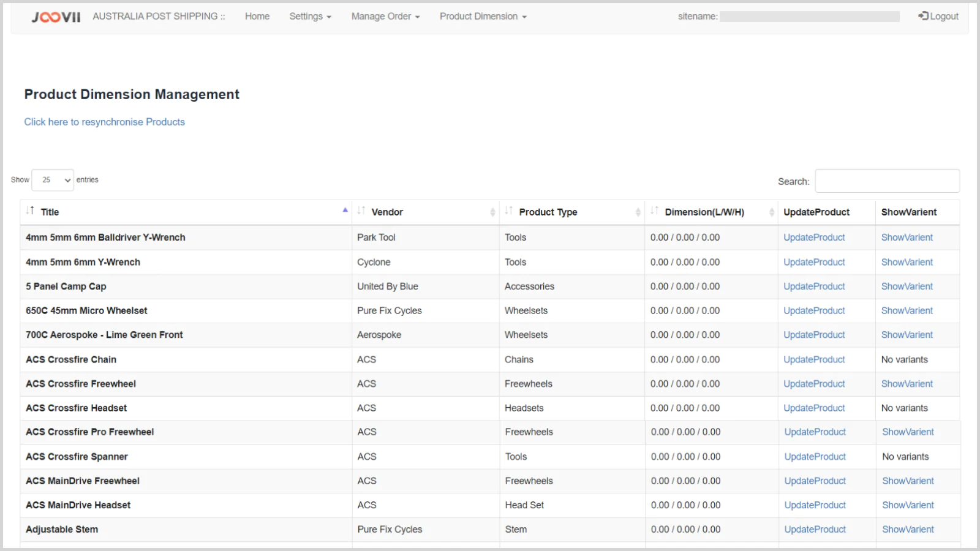980x551 pixels.
Task: Show variants for 650C 45mm Micro Wheelset
Action: tap(907, 311)
